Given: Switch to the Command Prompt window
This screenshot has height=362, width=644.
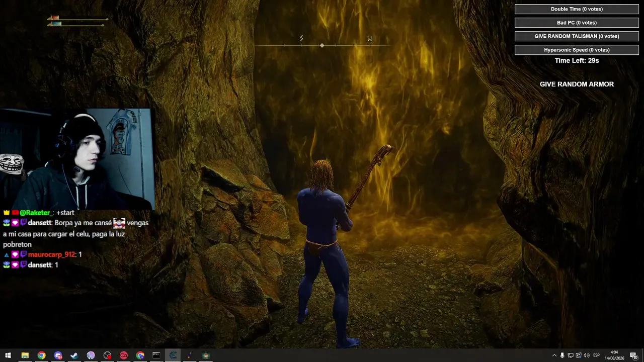Looking at the screenshot, I should 156,355.
